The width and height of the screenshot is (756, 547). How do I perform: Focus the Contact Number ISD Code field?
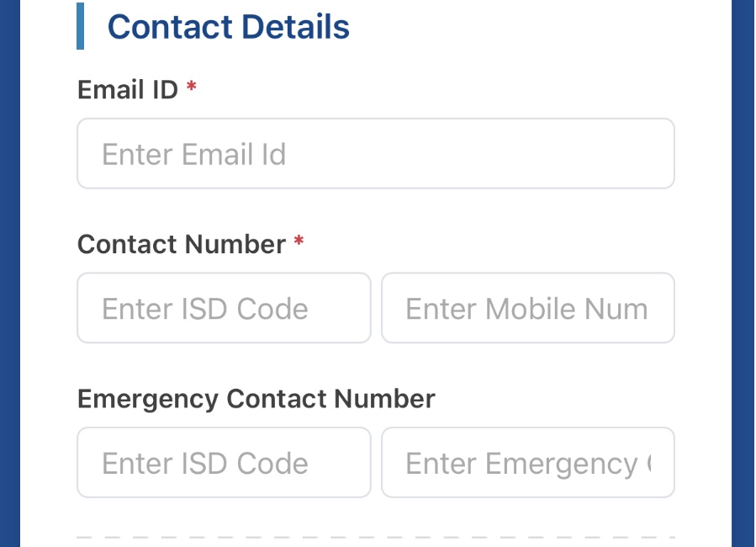pos(224,308)
